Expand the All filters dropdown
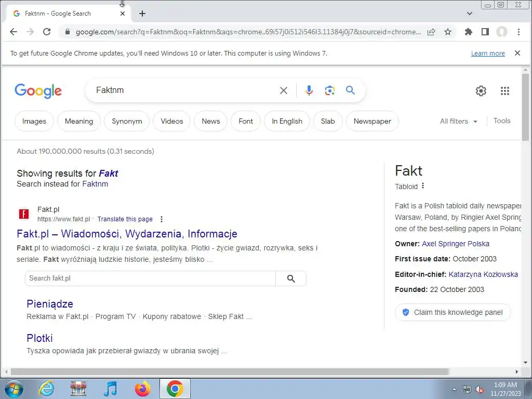The width and height of the screenshot is (532, 399). 459,121
